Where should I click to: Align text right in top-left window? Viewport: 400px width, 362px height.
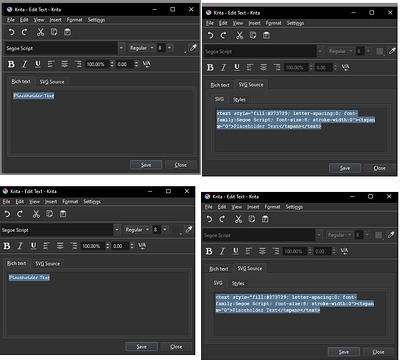pos(78,64)
